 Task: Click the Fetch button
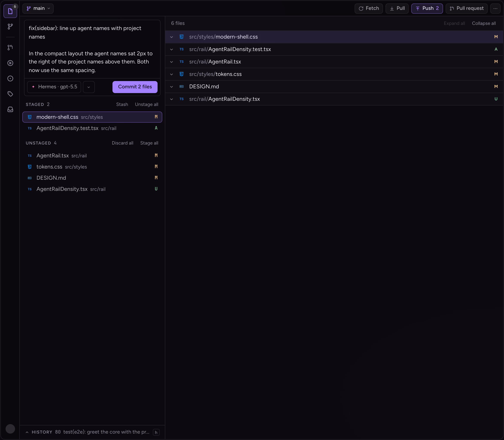(369, 9)
